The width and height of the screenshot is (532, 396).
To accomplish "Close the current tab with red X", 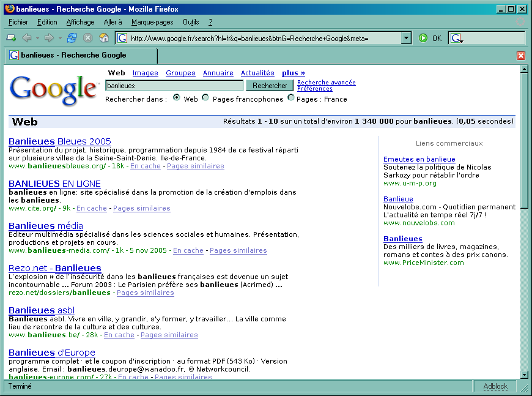I will 521,55.
